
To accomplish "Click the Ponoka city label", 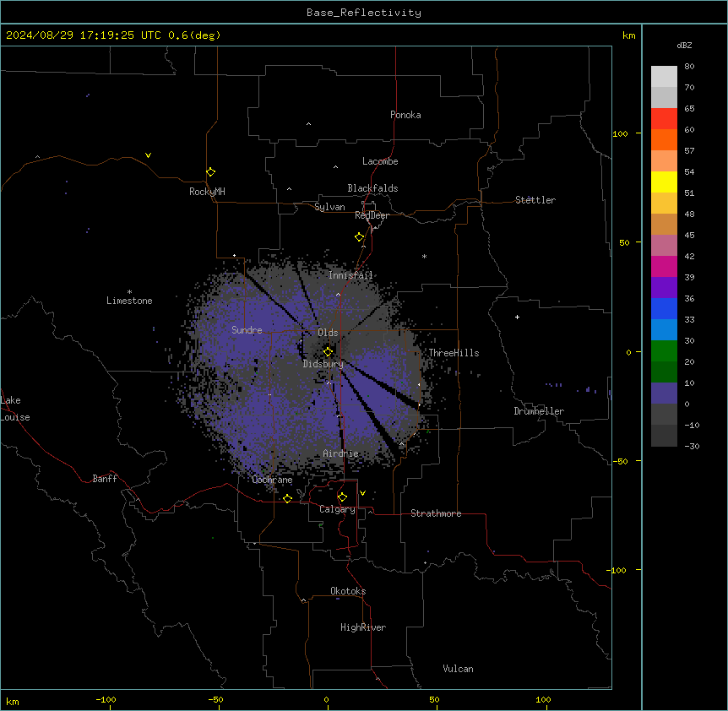I will (x=405, y=115).
